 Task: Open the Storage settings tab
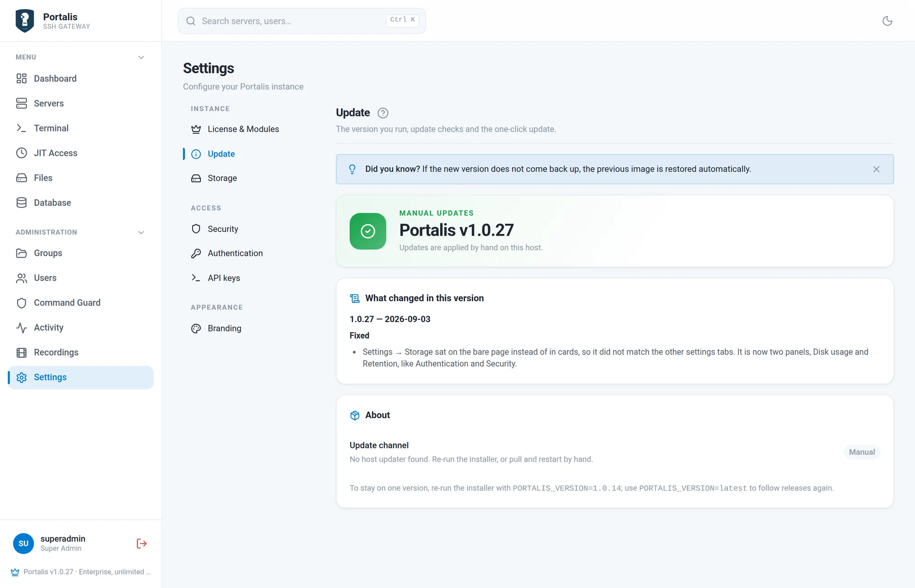[252, 178]
